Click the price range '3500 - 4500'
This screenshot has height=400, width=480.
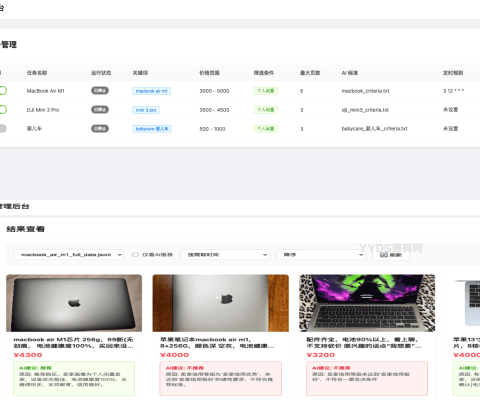pos(214,110)
